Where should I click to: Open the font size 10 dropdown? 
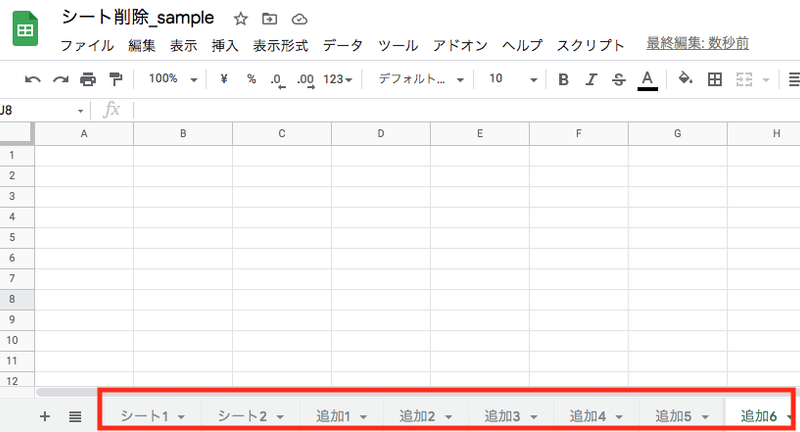point(513,79)
